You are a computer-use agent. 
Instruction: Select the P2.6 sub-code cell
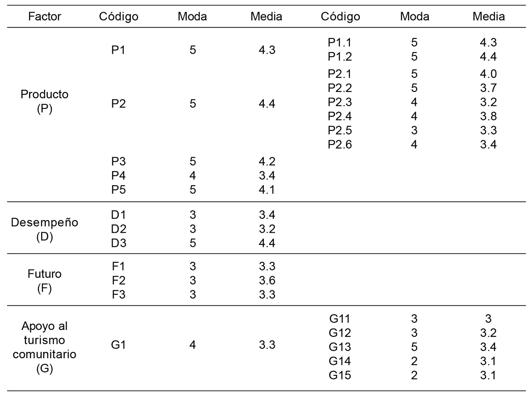(340, 144)
